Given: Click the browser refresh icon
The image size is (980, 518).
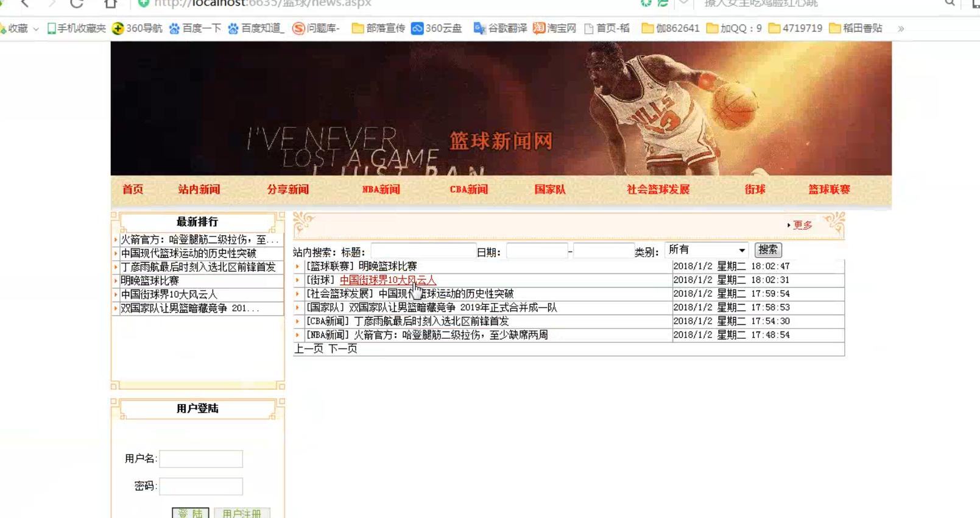Looking at the screenshot, I should click(77, 4).
